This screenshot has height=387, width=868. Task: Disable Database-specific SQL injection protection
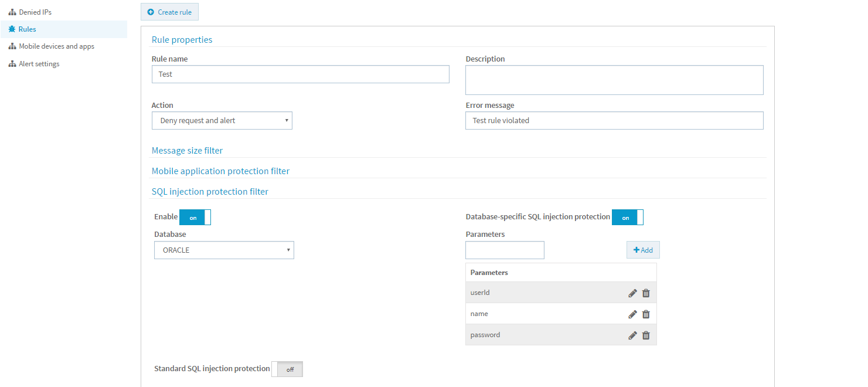627,217
